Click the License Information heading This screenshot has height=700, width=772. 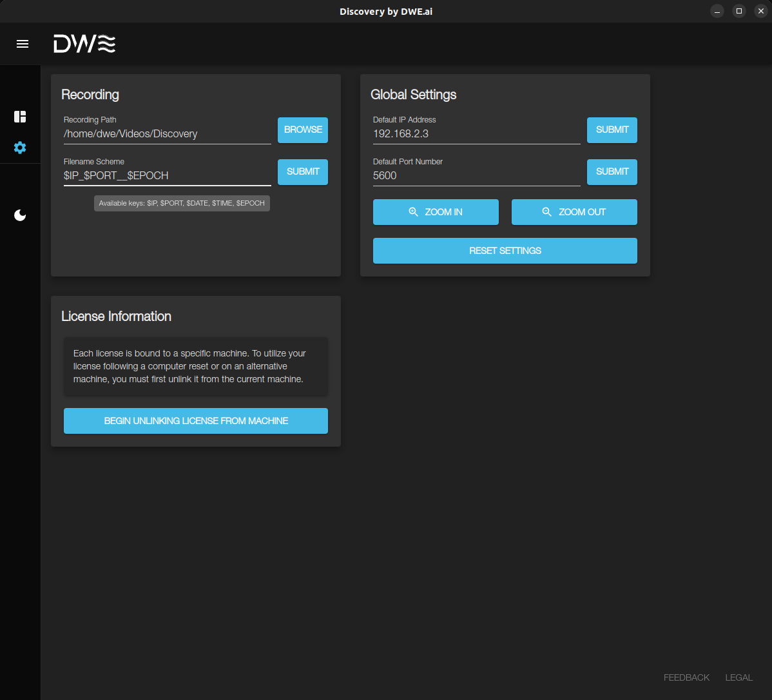[x=116, y=316]
